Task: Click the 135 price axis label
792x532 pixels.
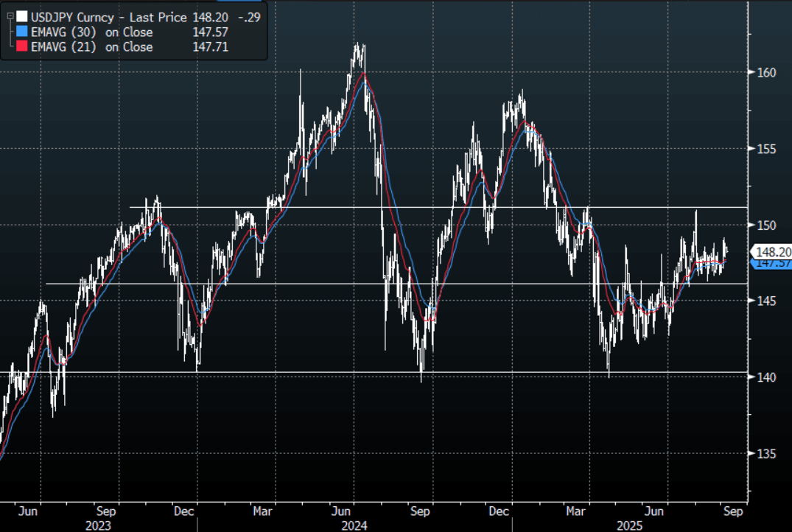Action: tap(765, 453)
